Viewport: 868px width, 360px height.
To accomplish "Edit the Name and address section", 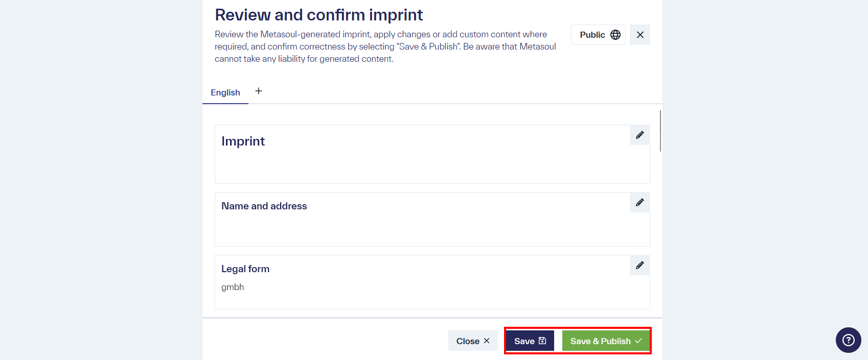I will tap(639, 202).
